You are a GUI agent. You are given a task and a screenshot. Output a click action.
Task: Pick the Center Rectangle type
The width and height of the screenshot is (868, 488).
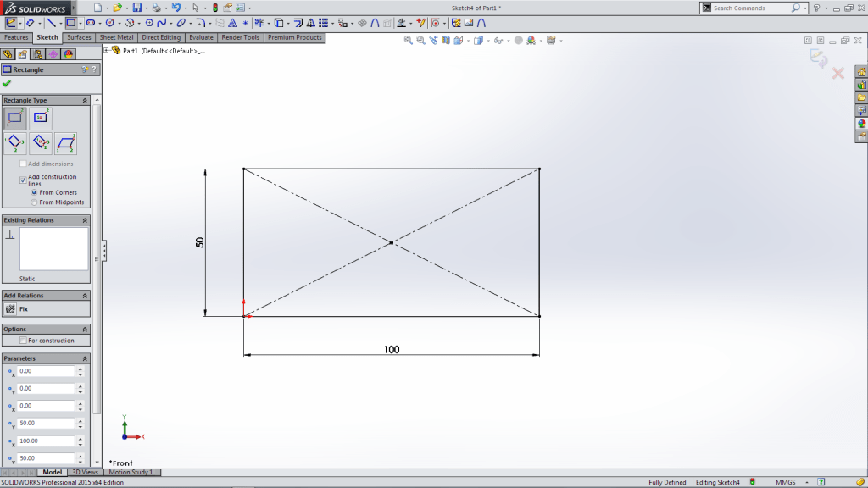(39, 117)
